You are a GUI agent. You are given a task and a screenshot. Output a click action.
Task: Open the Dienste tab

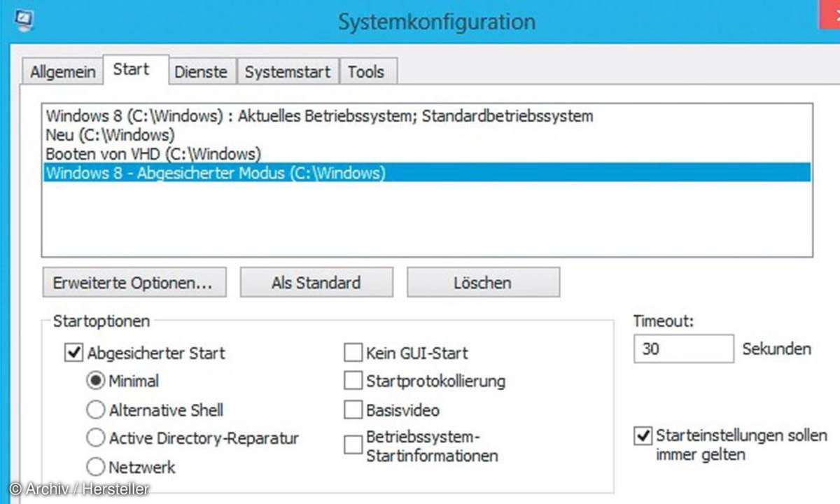(x=201, y=71)
